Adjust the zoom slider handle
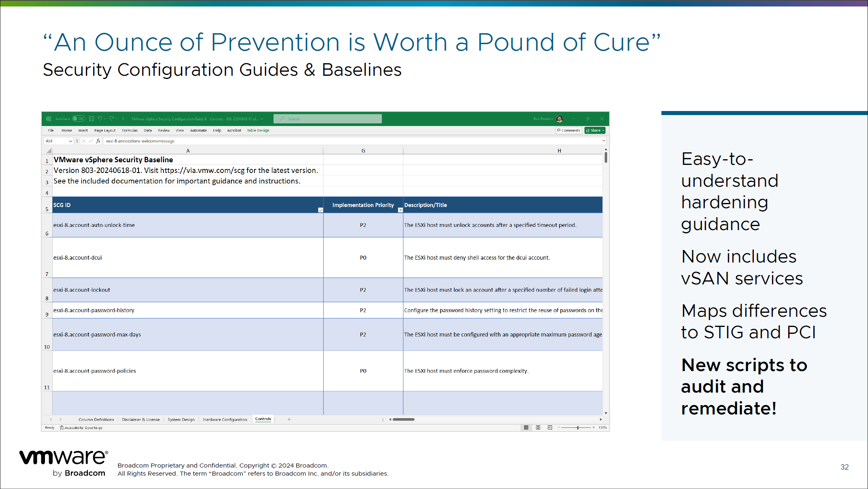This screenshot has width=868, height=489. 578,427
